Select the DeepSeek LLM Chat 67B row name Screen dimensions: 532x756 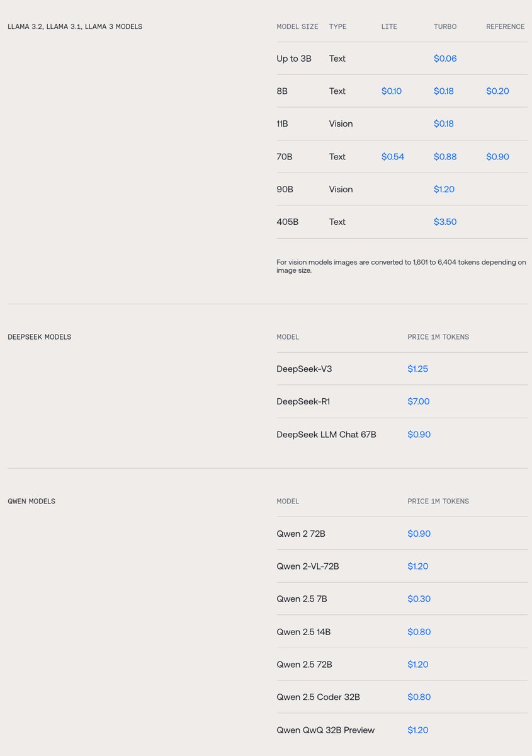click(x=326, y=435)
